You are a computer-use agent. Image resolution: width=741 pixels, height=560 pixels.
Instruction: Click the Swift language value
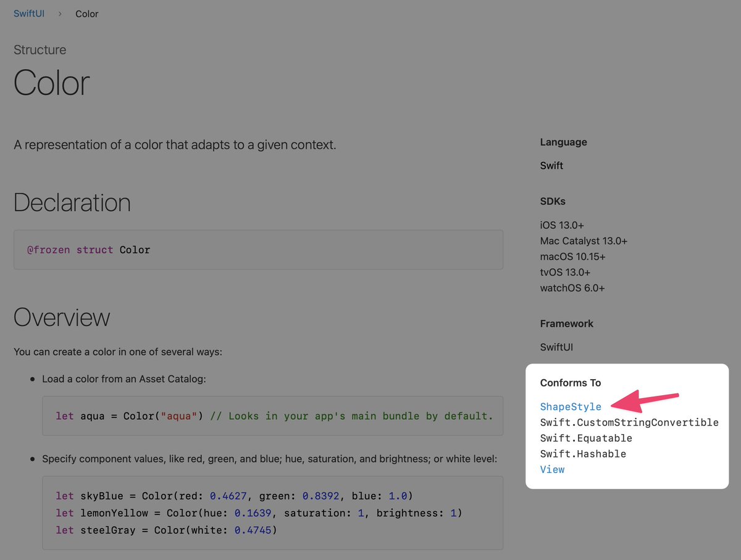click(x=551, y=165)
